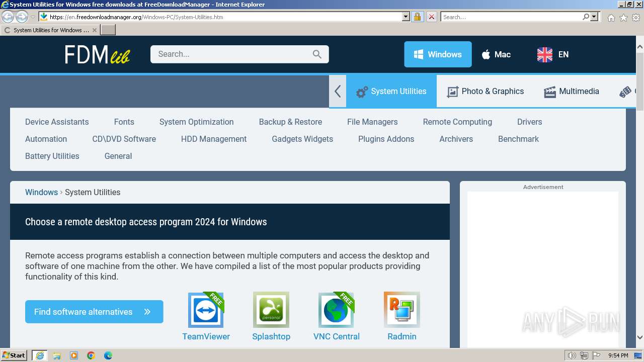This screenshot has height=362, width=644.
Task: Open Battery Utilities subcategory
Action: tap(52, 156)
